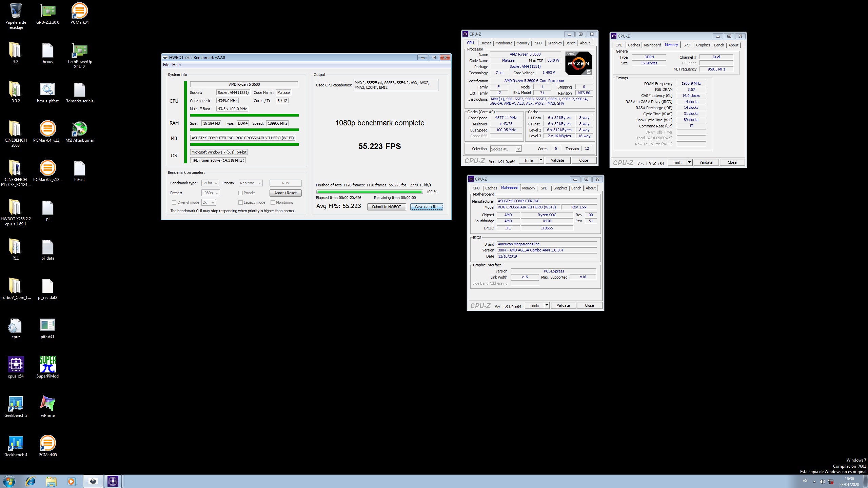Click Close in CPU-Z Mainboard window
Viewport: 868px width, 488px height.
coord(589,305)
